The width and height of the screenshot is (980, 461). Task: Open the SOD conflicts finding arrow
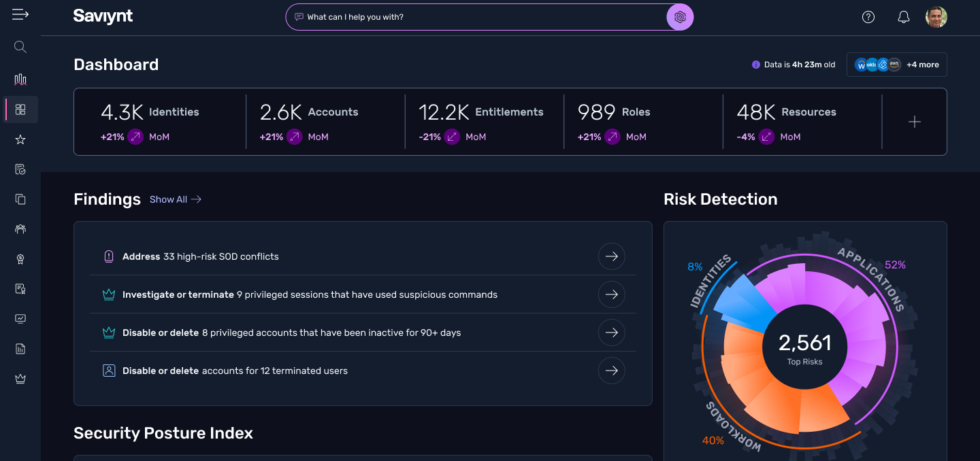coord(612,256)
